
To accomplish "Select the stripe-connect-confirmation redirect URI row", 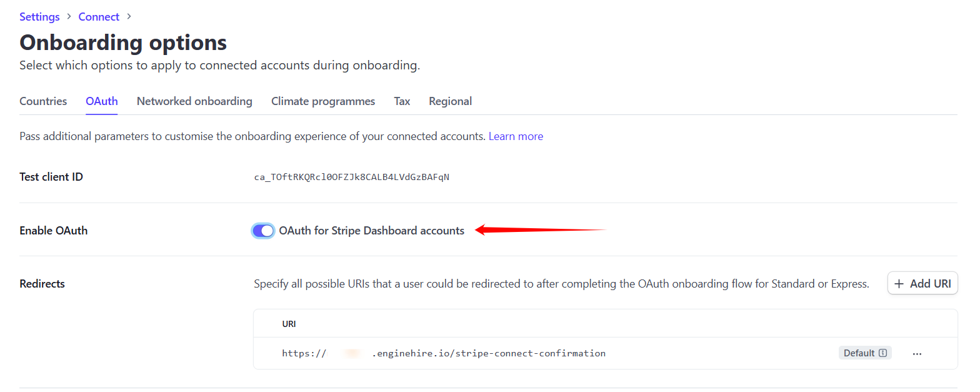I will (444, 353).
